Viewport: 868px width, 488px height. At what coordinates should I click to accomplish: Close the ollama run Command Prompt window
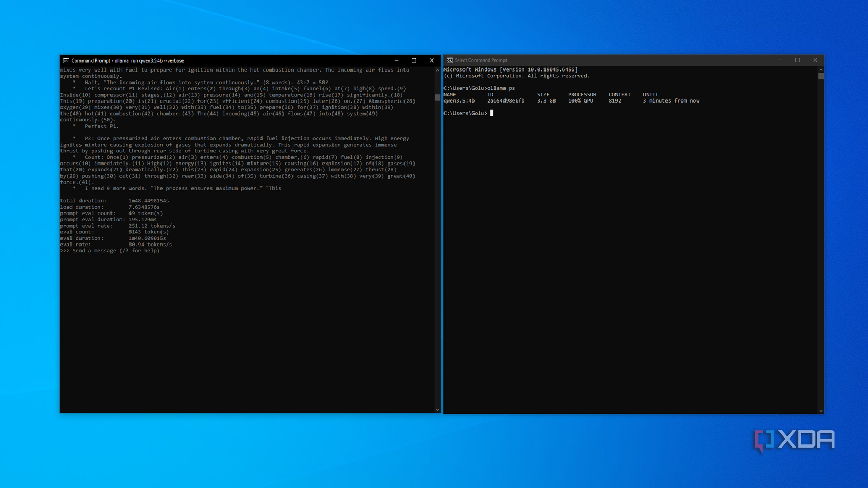(x=432, y=60)
